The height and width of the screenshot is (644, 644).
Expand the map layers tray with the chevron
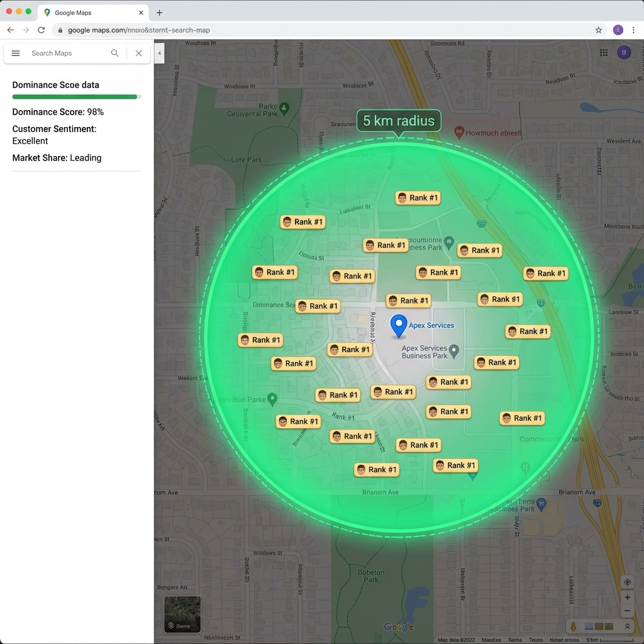click(x=628, y=626)
